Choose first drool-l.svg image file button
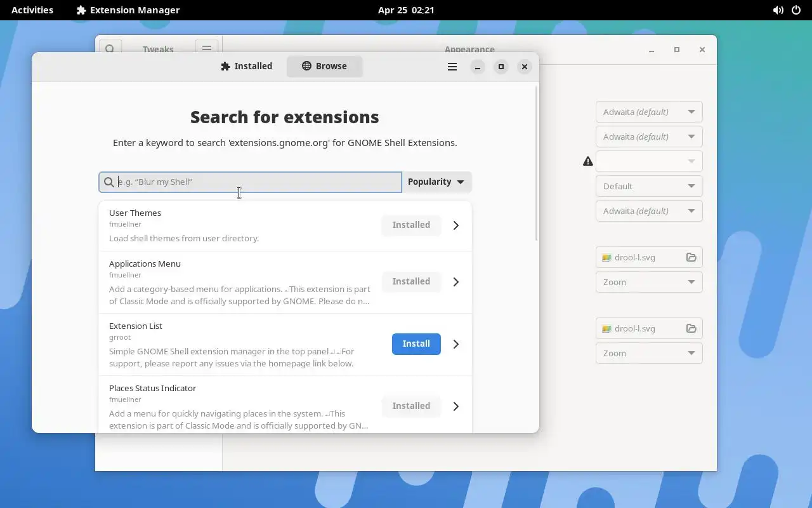Image resolution: width=812 pixels, height=508 pixels. (x=649, y=257)
